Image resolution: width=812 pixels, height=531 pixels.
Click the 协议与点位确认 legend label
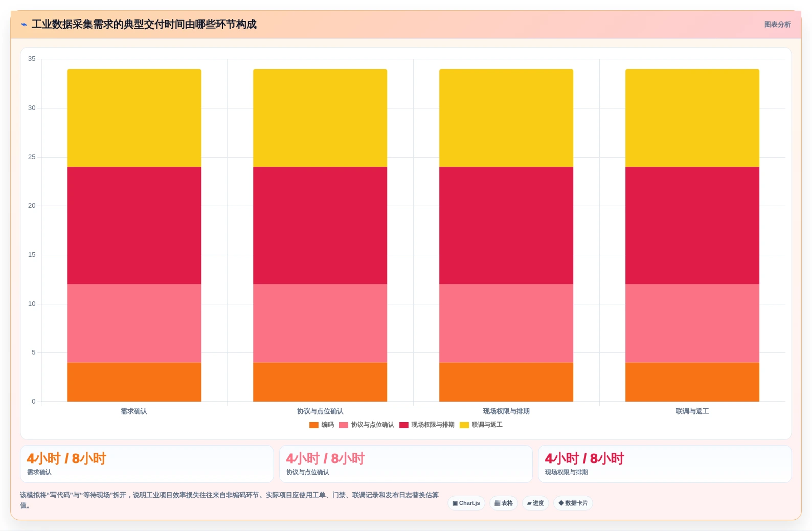(x=373, y=425)
